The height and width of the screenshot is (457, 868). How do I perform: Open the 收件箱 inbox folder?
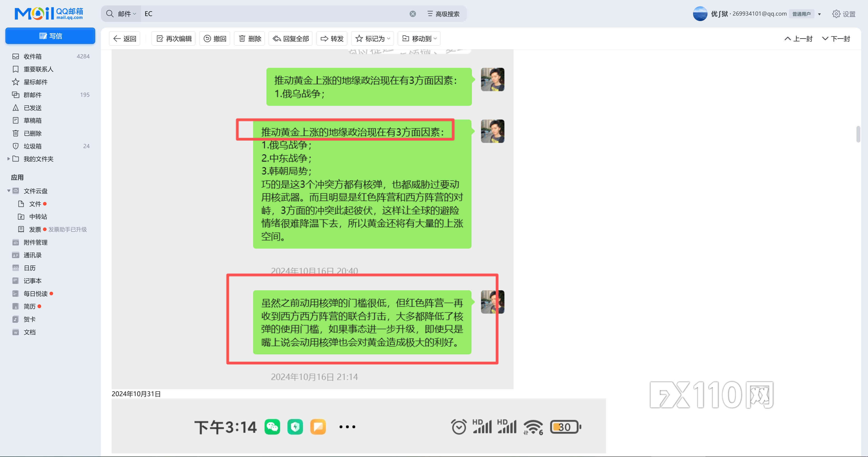tap(51, 56)
